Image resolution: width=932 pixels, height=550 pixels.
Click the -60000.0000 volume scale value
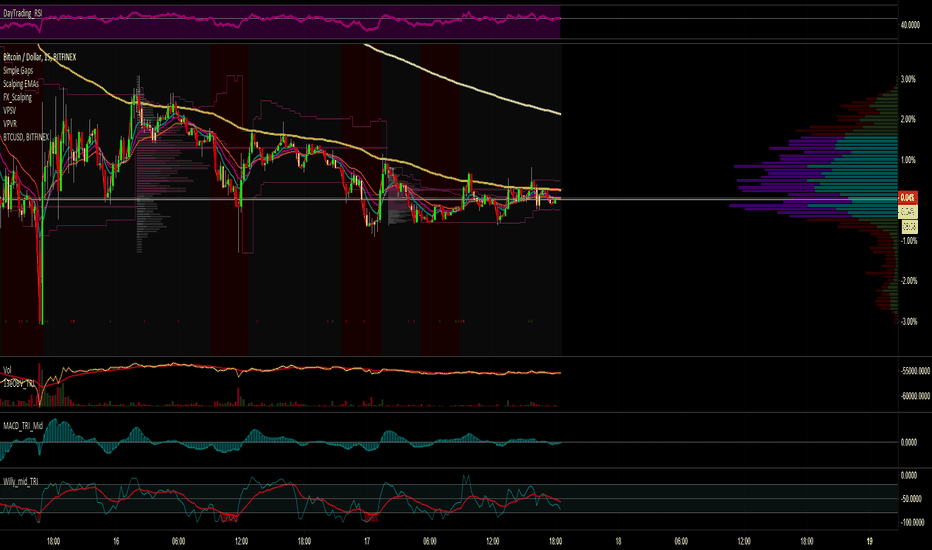tap(915, 396)
